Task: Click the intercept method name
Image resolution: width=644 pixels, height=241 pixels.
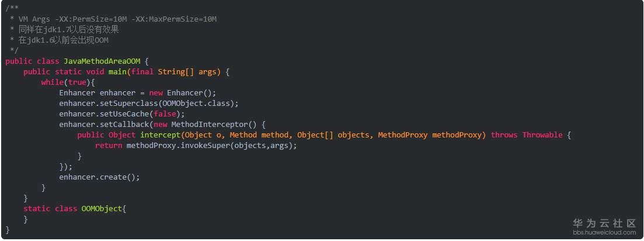Action: tap(160, 135)
